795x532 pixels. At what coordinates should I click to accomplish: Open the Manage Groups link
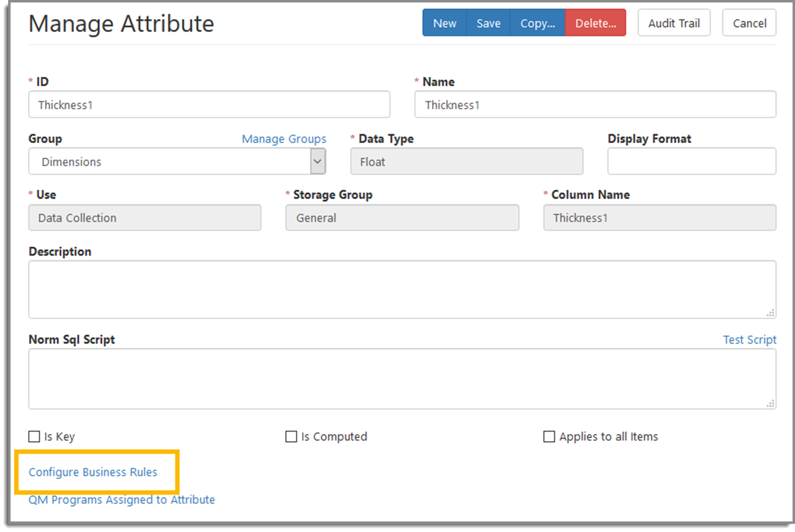(284, 139)
